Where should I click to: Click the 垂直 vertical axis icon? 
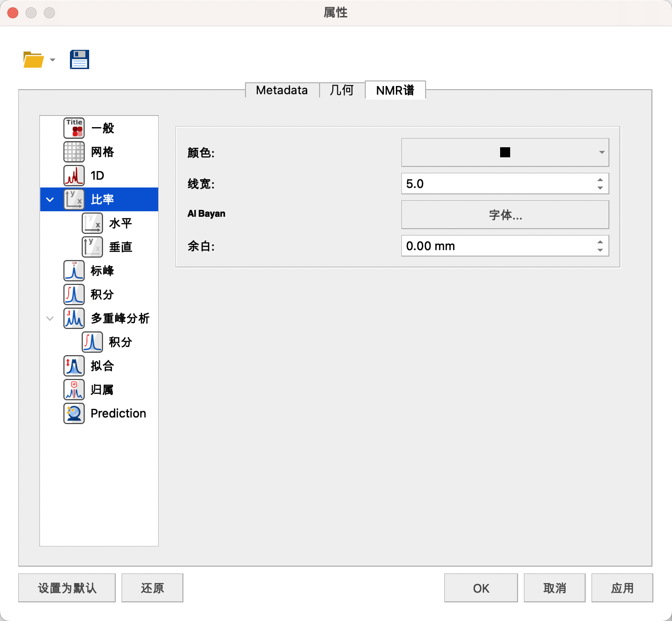pos(92,247)
